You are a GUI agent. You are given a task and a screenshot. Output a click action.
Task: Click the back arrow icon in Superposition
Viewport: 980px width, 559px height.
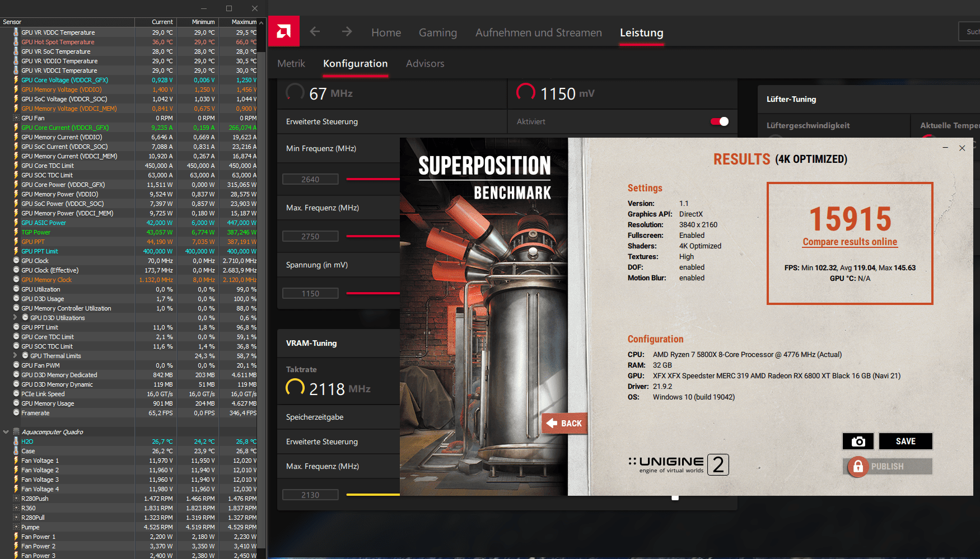552,423
